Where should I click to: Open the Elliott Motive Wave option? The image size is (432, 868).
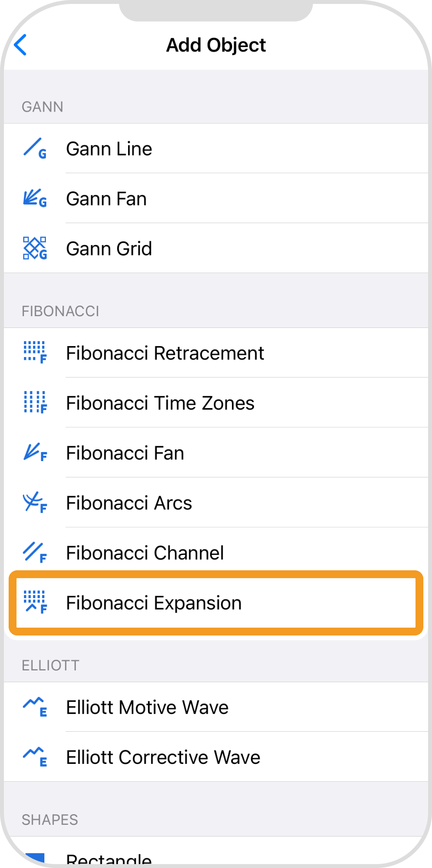coord(147,707)
